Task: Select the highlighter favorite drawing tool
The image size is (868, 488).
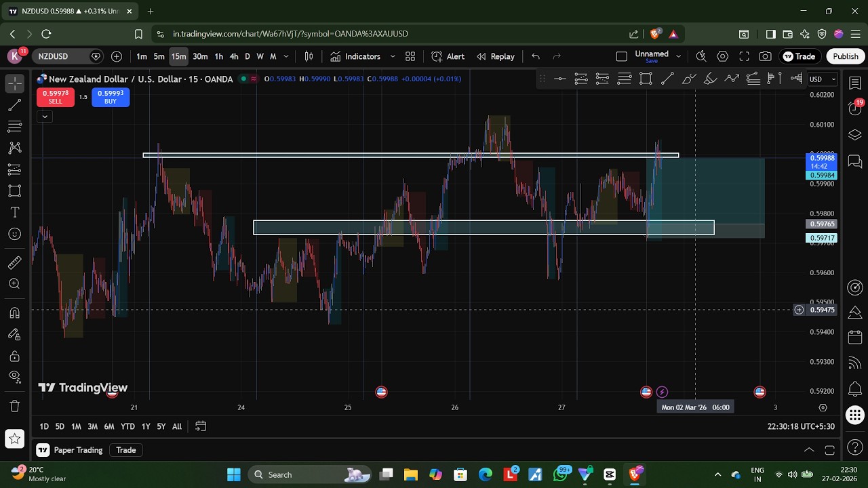Action: (710, 79)
